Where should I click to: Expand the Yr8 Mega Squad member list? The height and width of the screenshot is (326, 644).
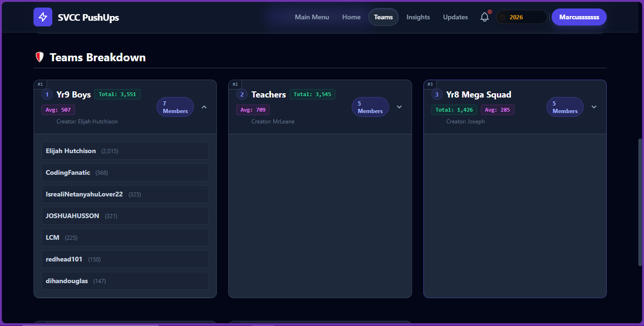[594, 107]
